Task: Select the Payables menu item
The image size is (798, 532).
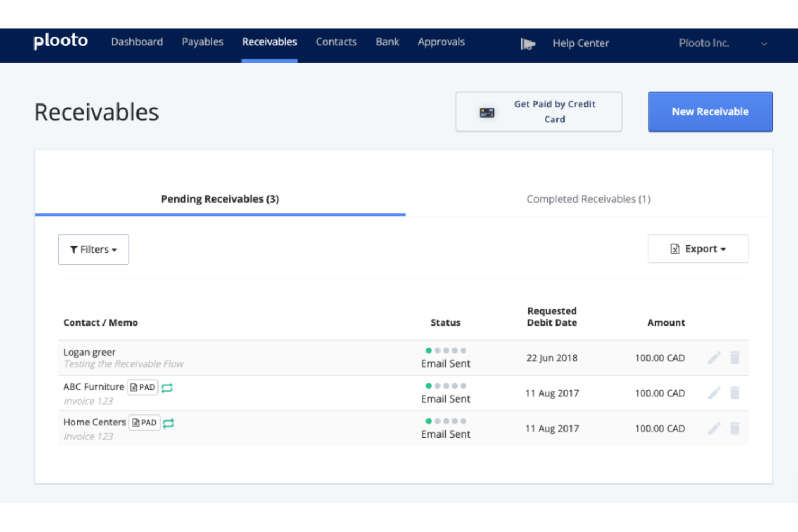Action: (203, 42)
